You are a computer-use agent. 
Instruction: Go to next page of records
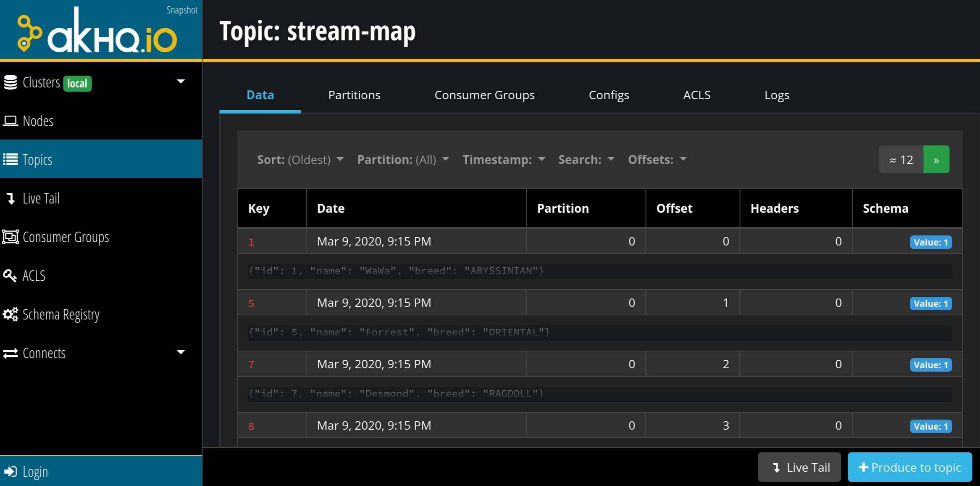tap(936, 160)
